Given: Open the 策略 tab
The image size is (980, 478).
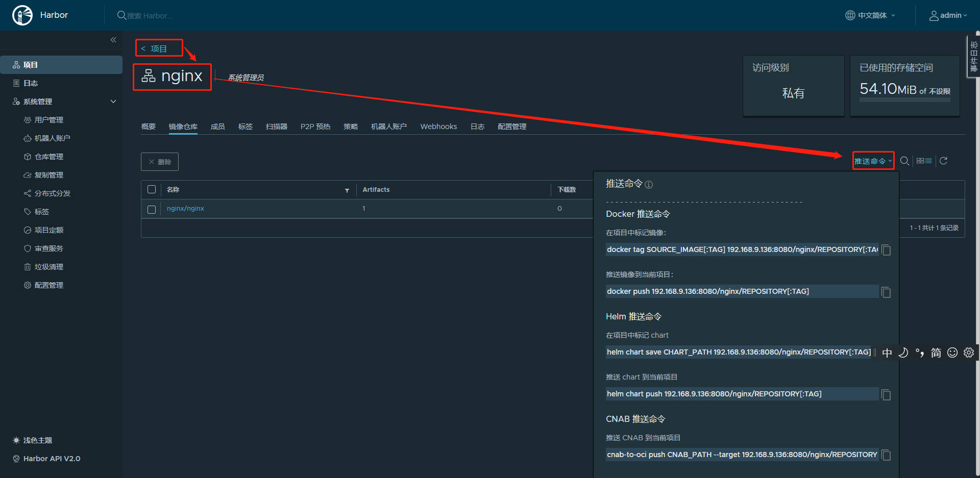Looking at the screenshot, I should click(x=351, y=127).
